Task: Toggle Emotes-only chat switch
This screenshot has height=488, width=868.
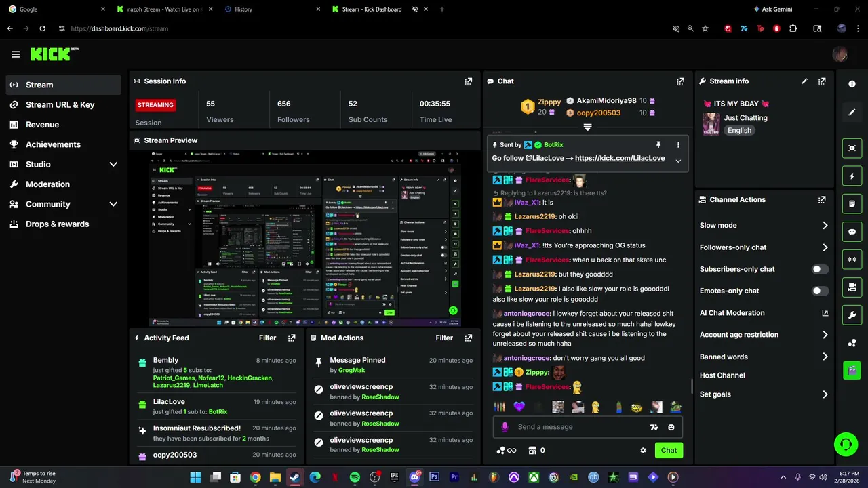Action: click(821, 291)
